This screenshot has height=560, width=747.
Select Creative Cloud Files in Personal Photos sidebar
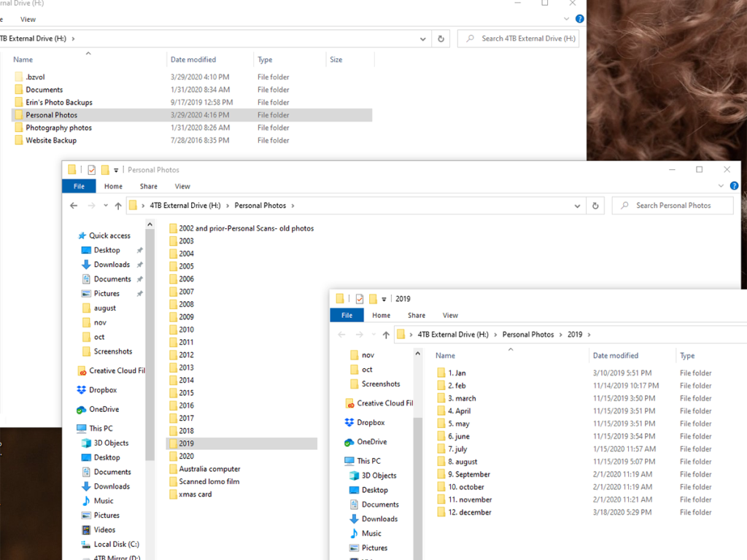(116, 371)
